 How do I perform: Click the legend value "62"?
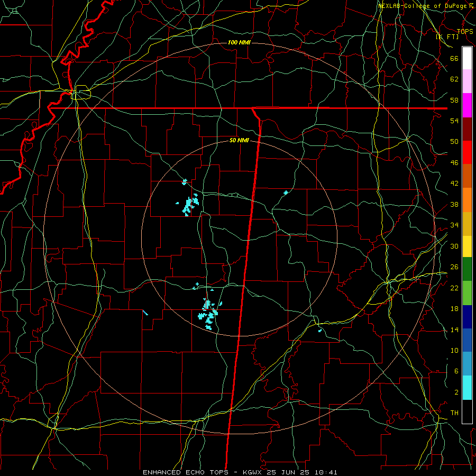coord(454,79)
